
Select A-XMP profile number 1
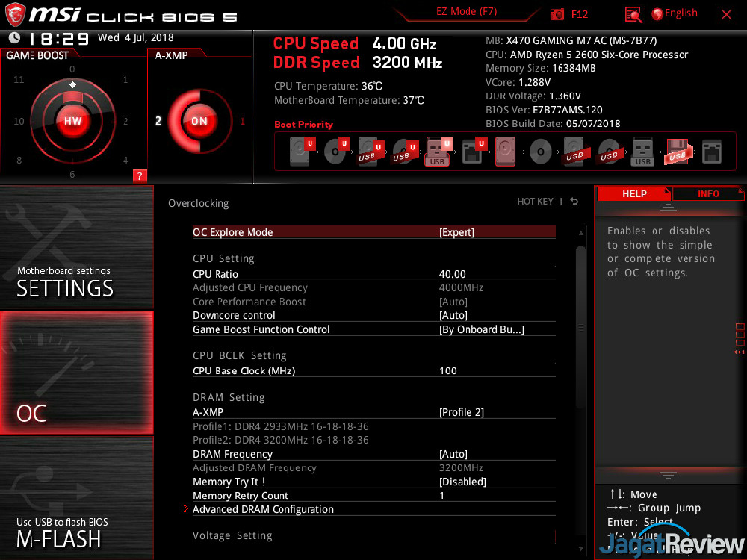[x=242, y=121]
